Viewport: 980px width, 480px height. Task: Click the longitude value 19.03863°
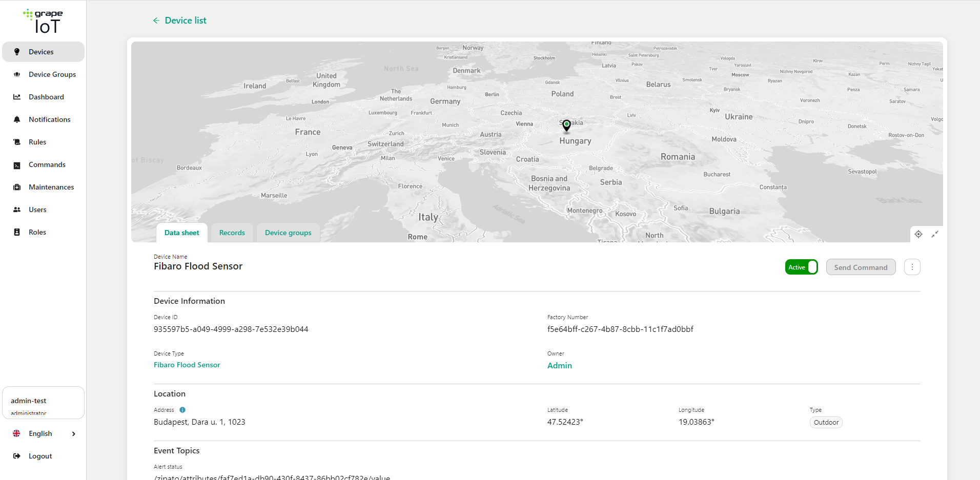[x=697, y=422]
